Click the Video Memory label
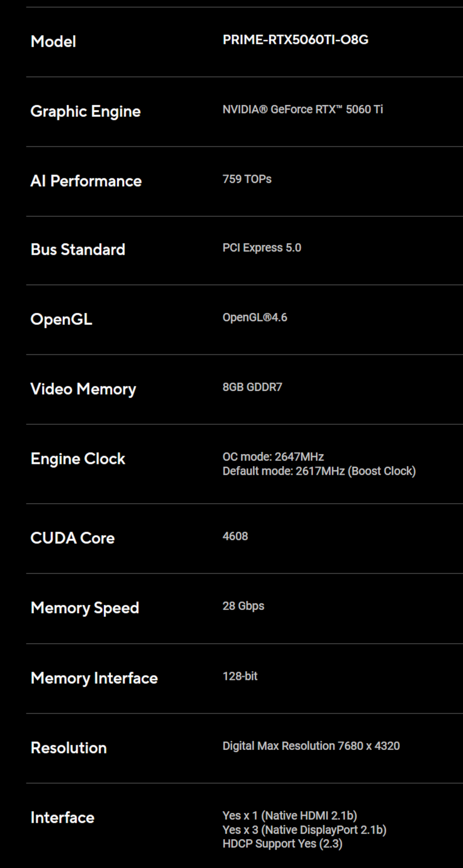This screenshot has height=868, width=463. coord(83,389)
